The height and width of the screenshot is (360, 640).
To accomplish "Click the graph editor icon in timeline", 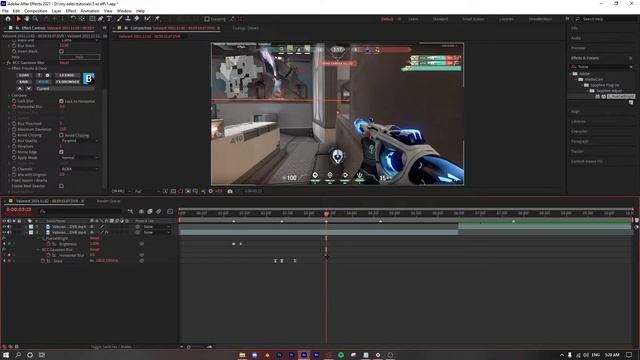I will point(170,211).
